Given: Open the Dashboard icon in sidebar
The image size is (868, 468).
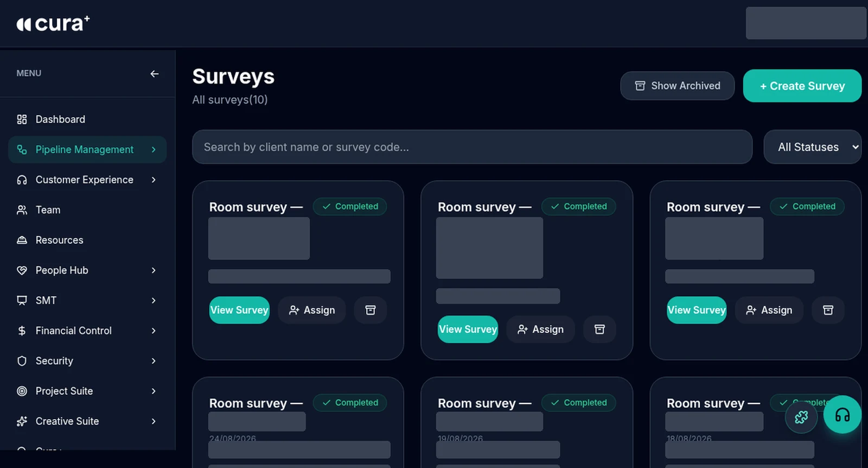Looking at the screenshot, I should tap(22, 119).
